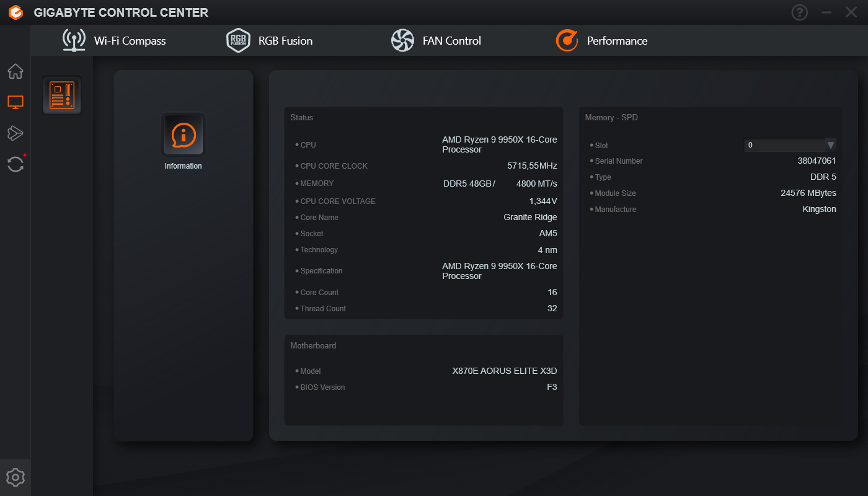Select the motherboard icon tile
868x496 pixels.
pyautogui.click(x=62, y=95)
